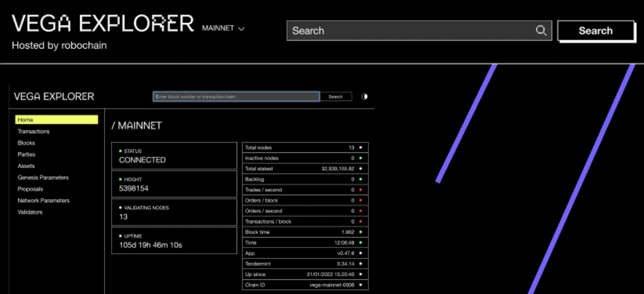The height and width of the screenshot is (294, 644).
Task: Click the red indicator dot on Trades / second row
Action: coord(360,190)
